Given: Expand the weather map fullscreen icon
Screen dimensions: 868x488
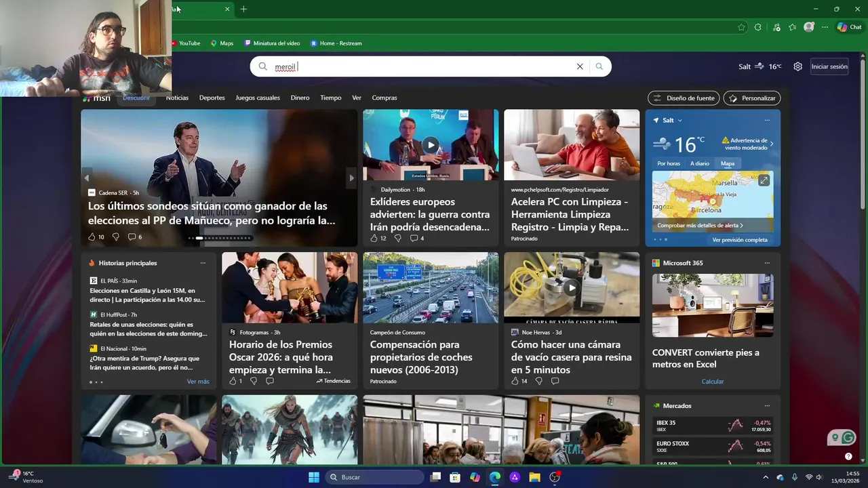Looking at the screenshot, I should tap(764, 180).
